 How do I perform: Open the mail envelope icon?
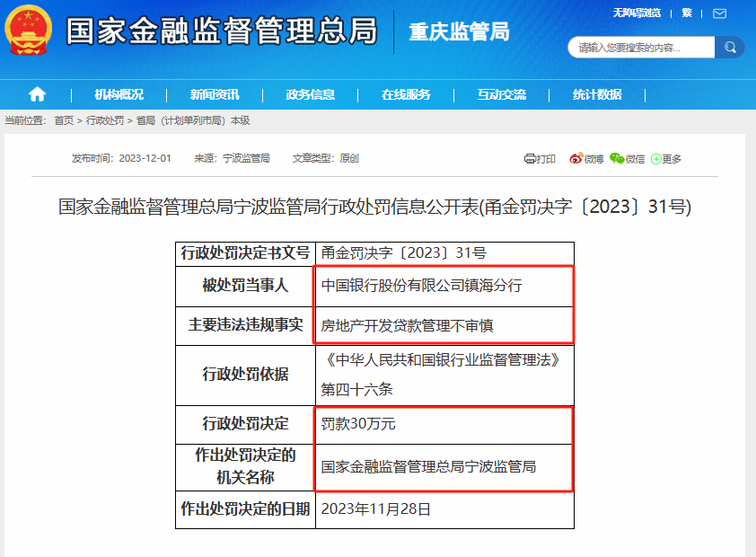(x=719, y=13)
